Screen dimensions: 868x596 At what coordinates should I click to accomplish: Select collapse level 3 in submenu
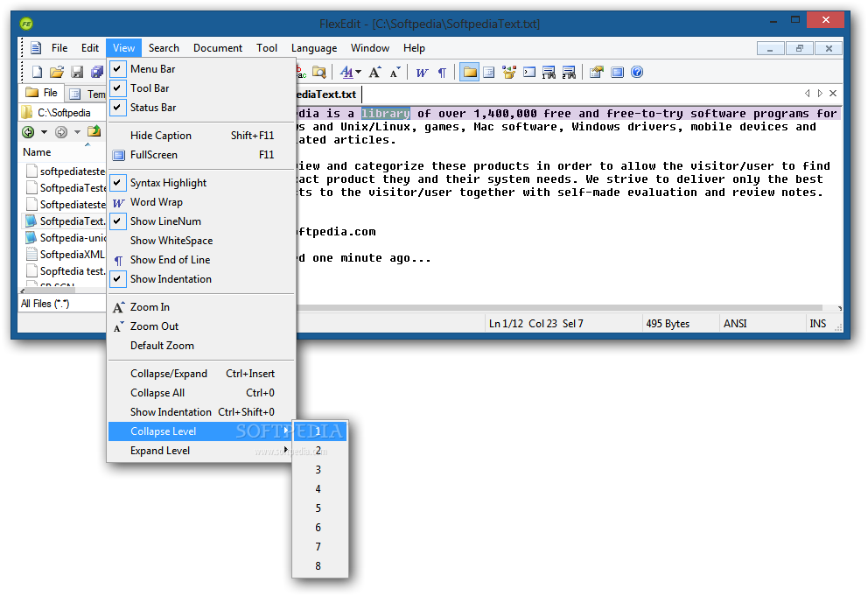[x=320, y=470]
